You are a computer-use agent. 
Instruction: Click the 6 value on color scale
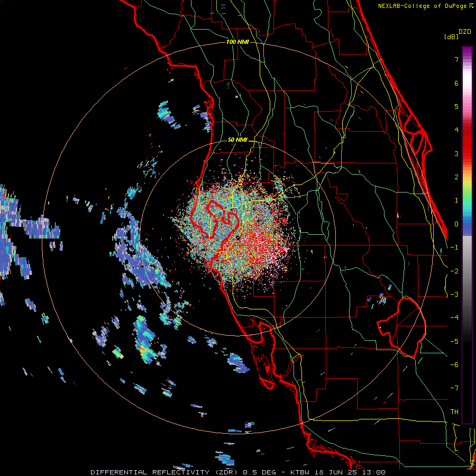(456, 83)
